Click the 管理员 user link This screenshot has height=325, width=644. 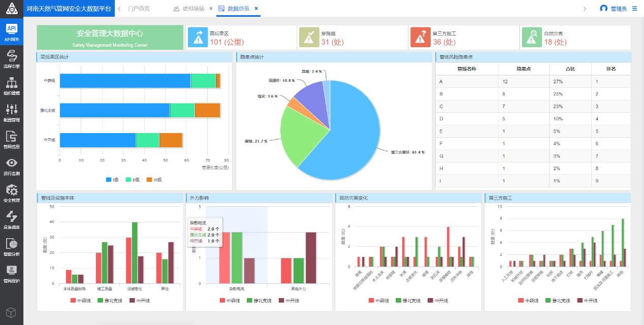coord(614,9)
